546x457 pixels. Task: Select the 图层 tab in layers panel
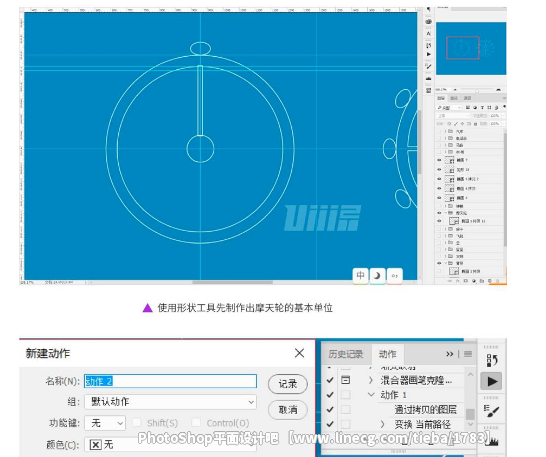tap(441, 98)
